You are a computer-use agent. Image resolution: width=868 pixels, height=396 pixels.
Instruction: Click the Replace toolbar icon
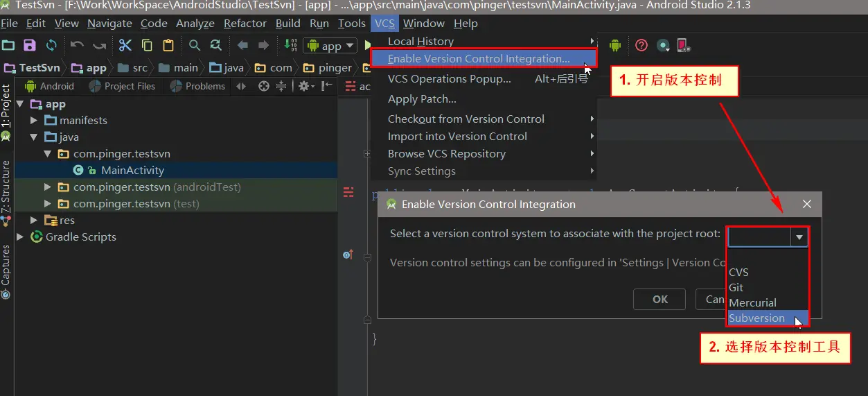(216, 46)
